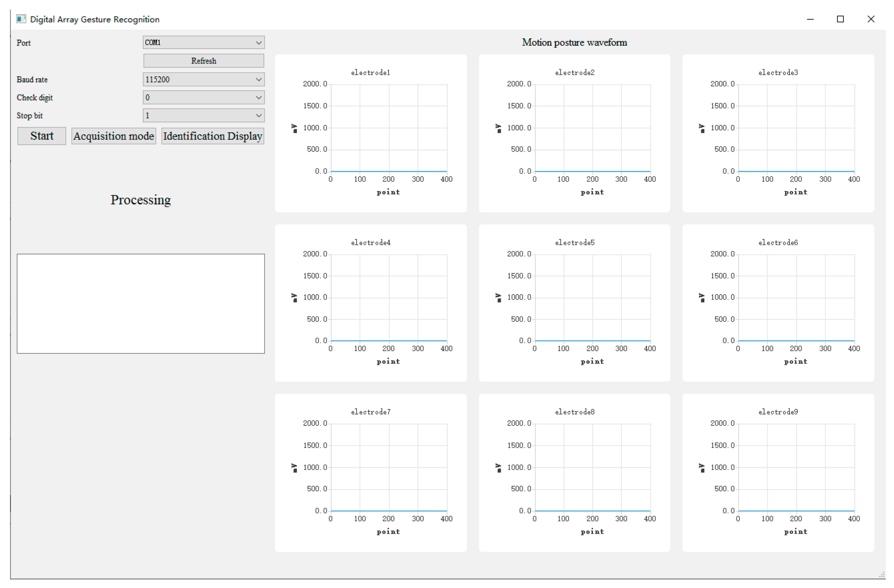Image resolution: width=894 pixels, height=588 pixels.
Task: Click inside the empty white text box
Action: pos(141,303)
